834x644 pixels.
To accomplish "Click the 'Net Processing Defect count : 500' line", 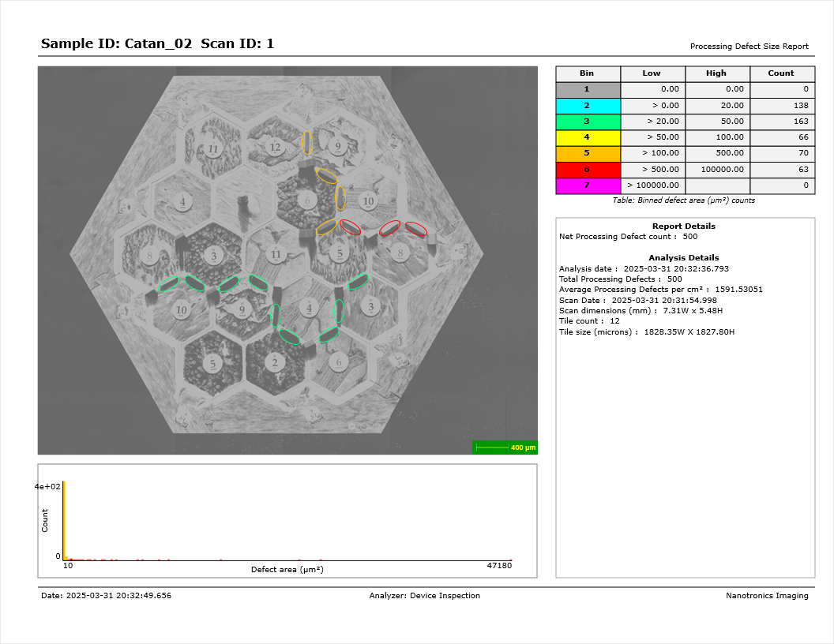I will click(628, 237).
